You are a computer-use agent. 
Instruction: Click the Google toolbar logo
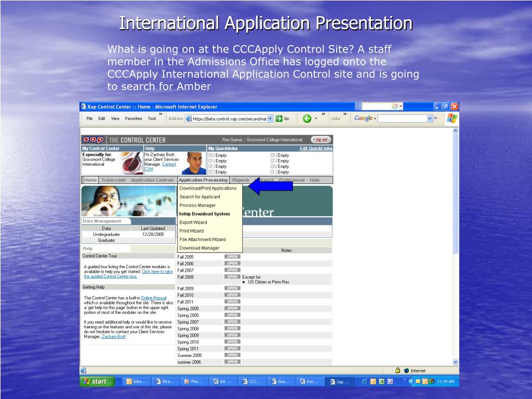[x=363, y=118]
